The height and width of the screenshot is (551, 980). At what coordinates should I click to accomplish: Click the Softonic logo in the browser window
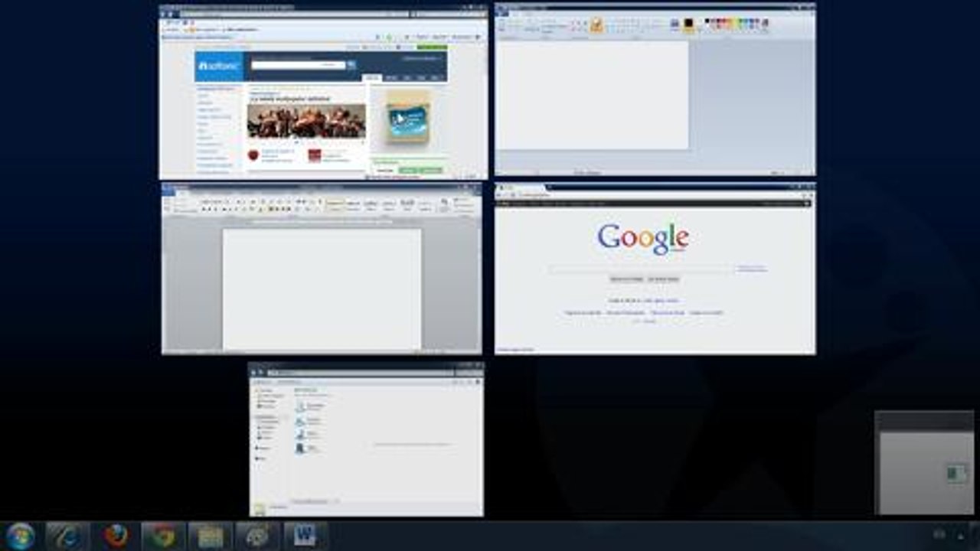coord(219,66)
